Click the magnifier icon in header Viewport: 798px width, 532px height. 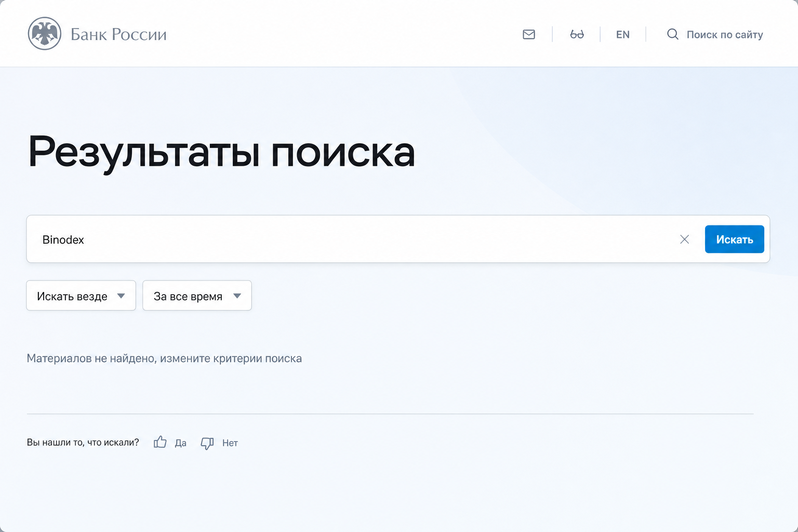pos(673,34)
